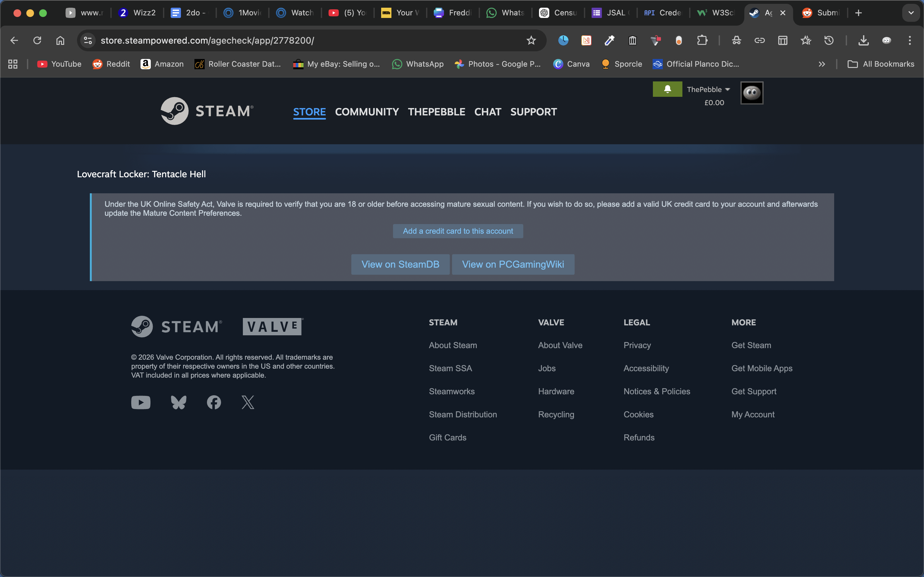Viewport: 924px width, 577px height.
Task: Open Steam's Bluesky butterfly icon in footer
Action: click(x=178, y=402)
